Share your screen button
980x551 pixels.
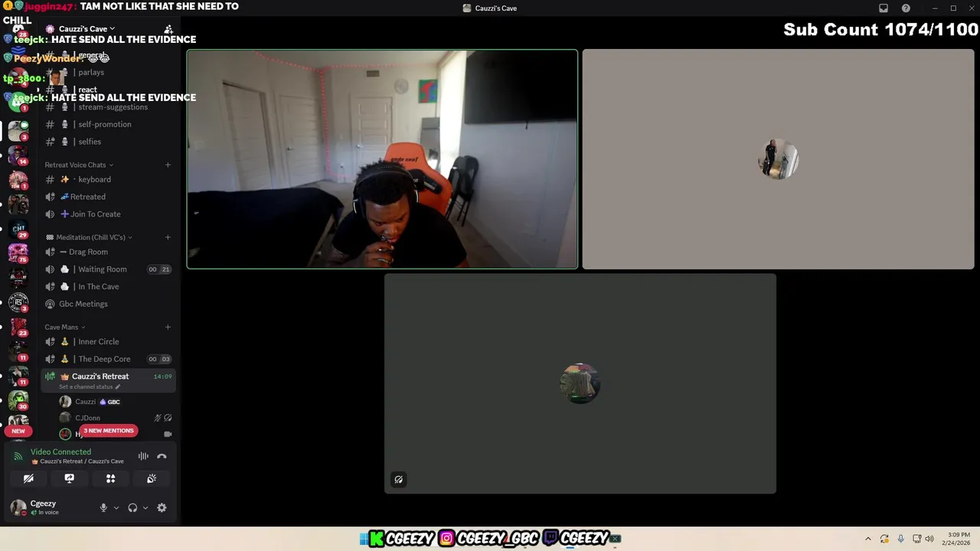pos(70,478)
